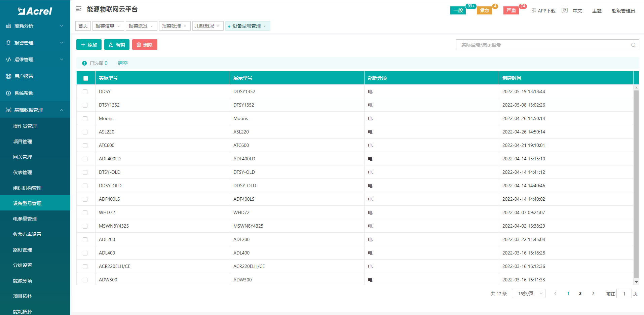This screenshot has width=644, height=315.
Task: Expand the 能耗分析 menu chevron
Action: tap(62, 26)
